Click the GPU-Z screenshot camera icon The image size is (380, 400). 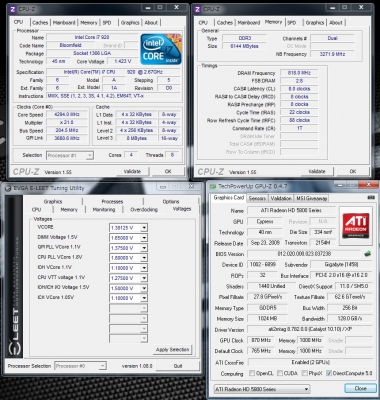371,198
